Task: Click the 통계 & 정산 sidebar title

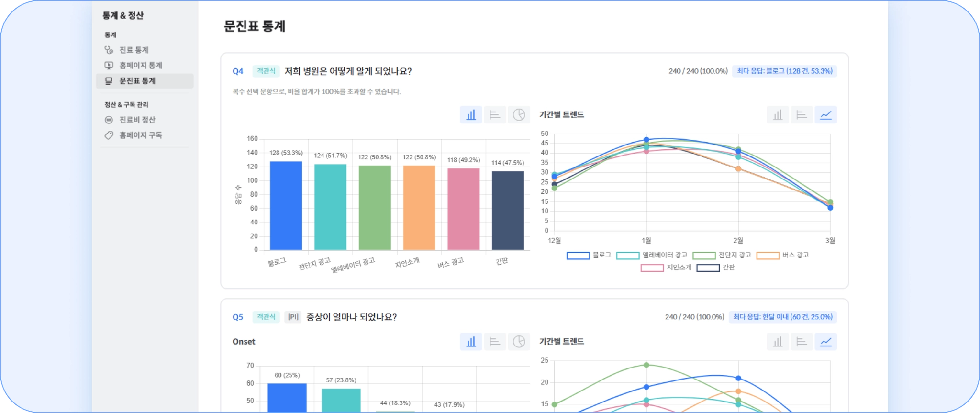Action: pyautogui.click(x=123, y=15)
